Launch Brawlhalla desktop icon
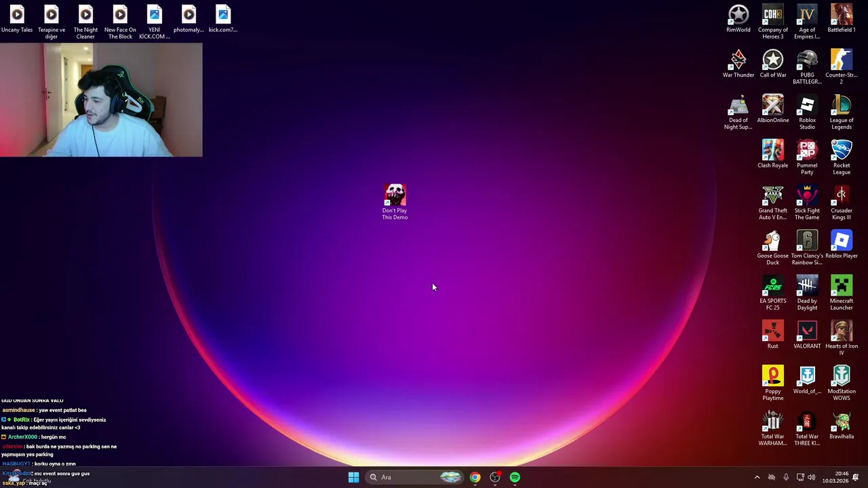Image resolution: width=868 pixels, height=488 pixels. 842,425
